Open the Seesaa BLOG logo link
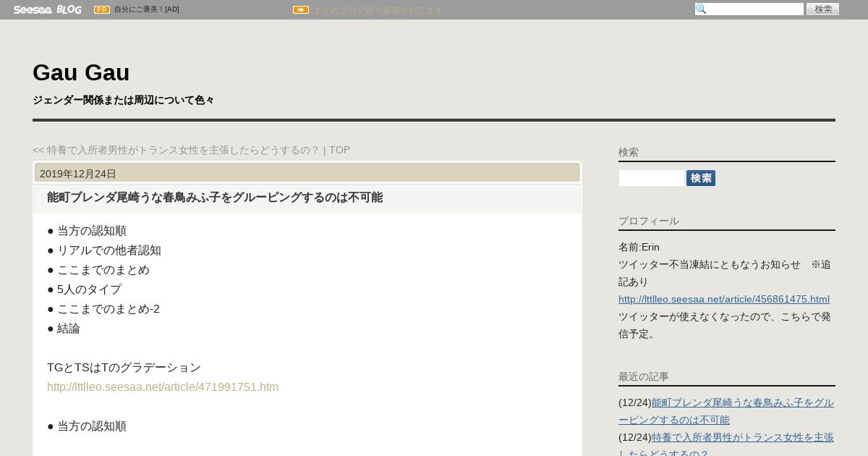 47,9
